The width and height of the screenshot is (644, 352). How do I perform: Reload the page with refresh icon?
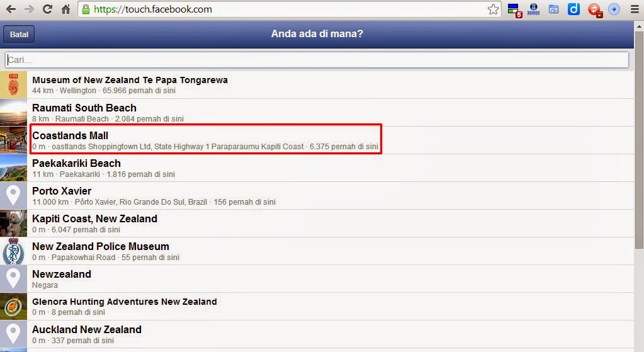[47, 9]
